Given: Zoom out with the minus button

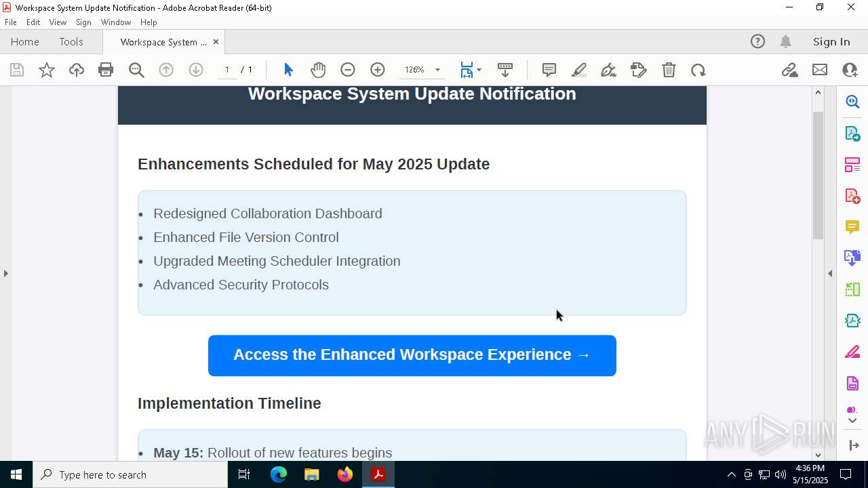Looking at the screenshot, I should 348,70.
